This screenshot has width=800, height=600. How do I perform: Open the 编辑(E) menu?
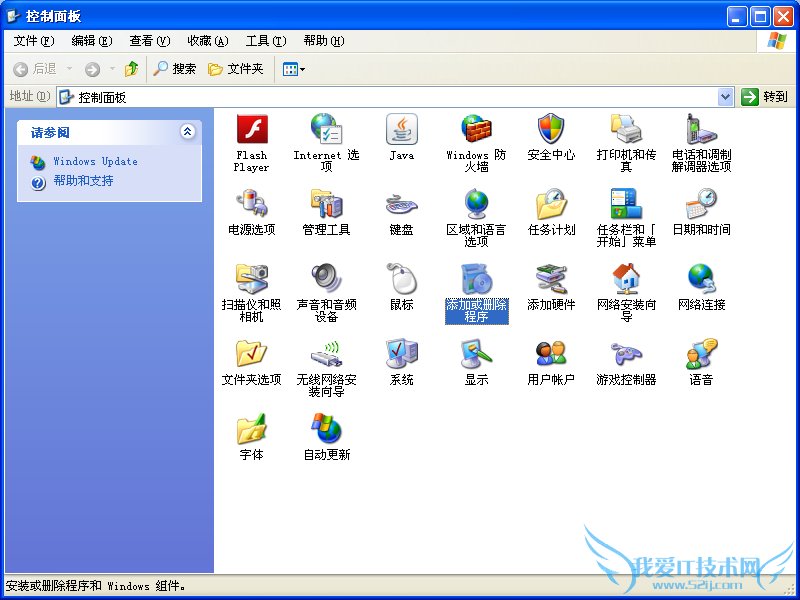click(x=92, y=41)
